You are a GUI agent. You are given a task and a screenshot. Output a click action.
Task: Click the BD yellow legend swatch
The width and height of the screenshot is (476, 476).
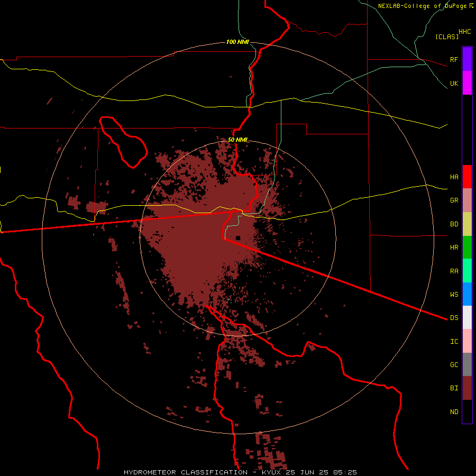(x=467, y=224)
